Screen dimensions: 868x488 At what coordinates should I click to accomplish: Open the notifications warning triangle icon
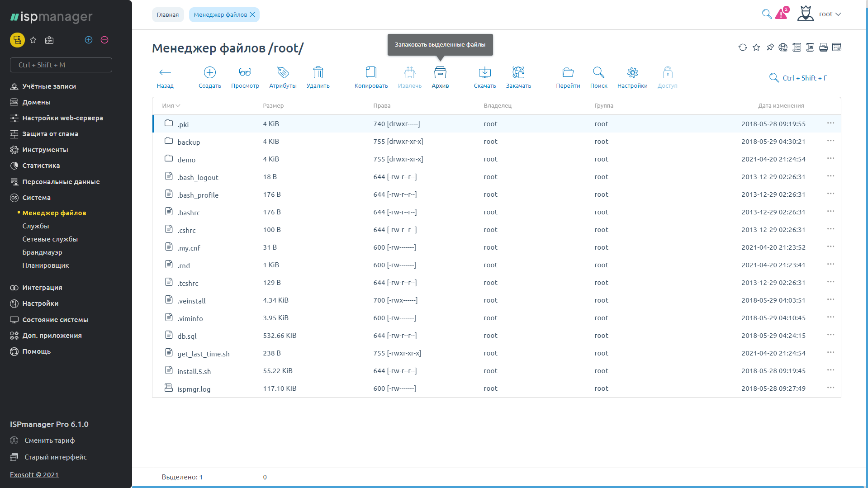coord(781,14)
